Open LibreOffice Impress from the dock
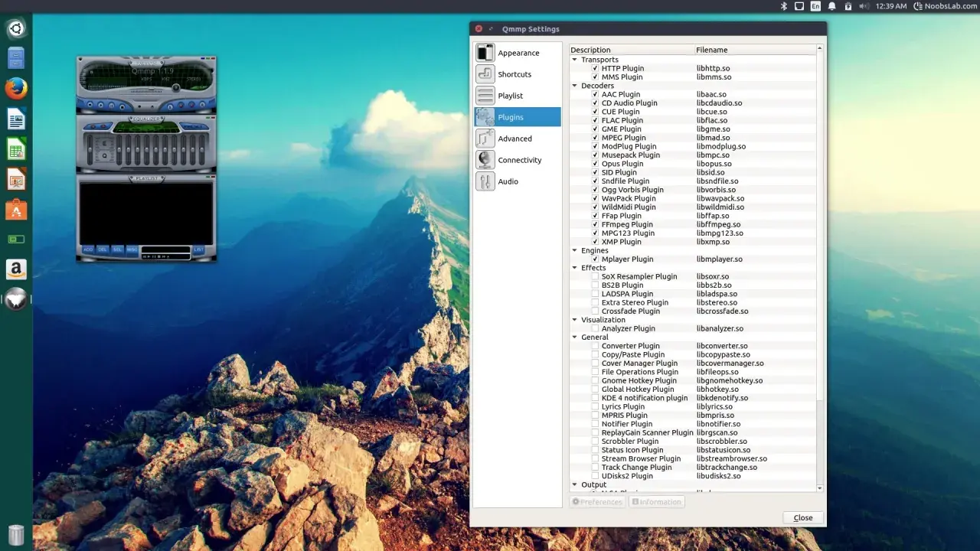980x551 pixels. tap(16, 179)
